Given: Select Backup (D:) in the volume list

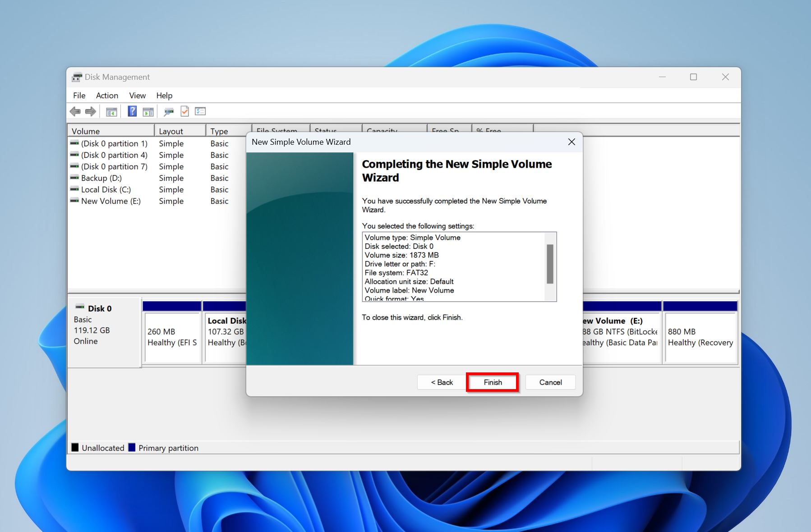Looking at the screenshot, I should (101, 178).
